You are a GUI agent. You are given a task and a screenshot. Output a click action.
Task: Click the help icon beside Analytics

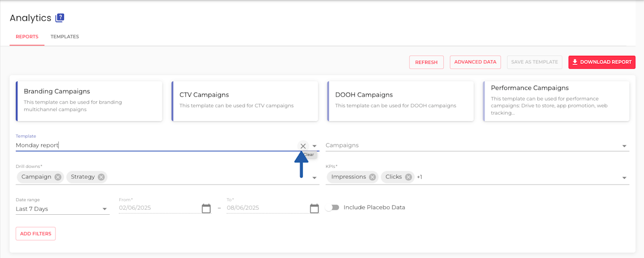pyautogui.click(x=60, y=18)
